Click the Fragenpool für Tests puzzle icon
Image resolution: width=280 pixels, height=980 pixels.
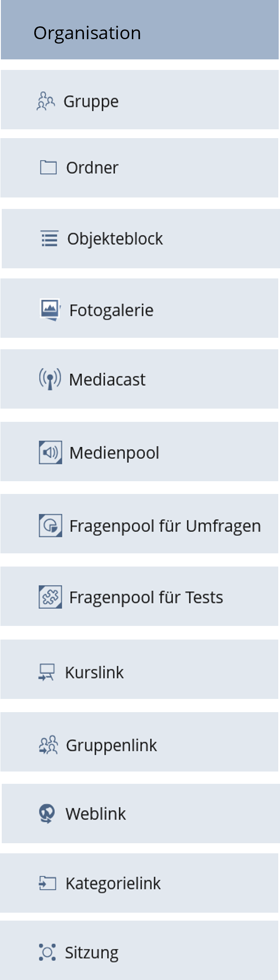[49, 597]
